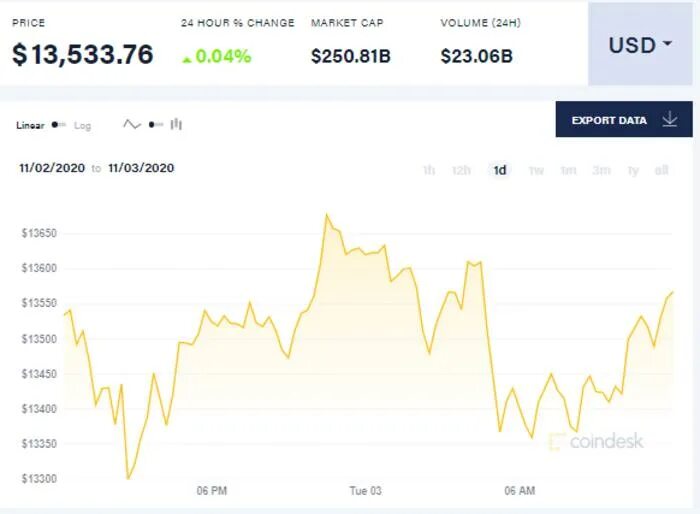Click the caret beside USD
Screen dimensions: 700x514
[667, 44]
